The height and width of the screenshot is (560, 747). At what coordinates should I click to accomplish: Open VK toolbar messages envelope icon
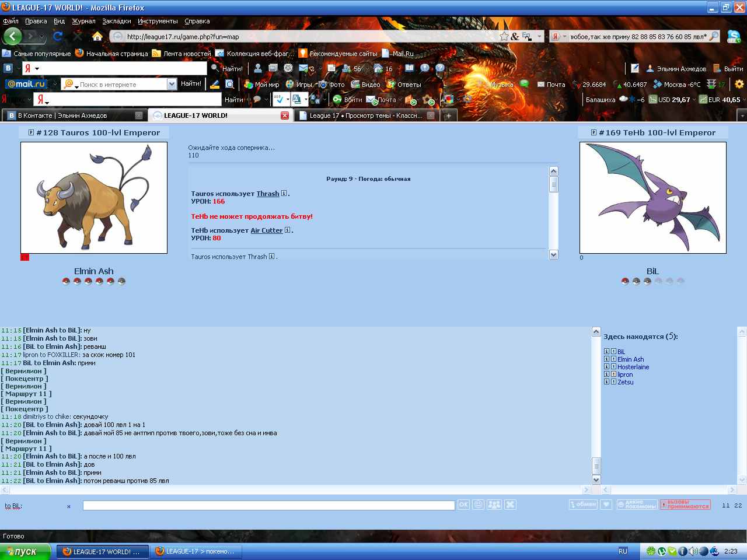pos(303,68)
